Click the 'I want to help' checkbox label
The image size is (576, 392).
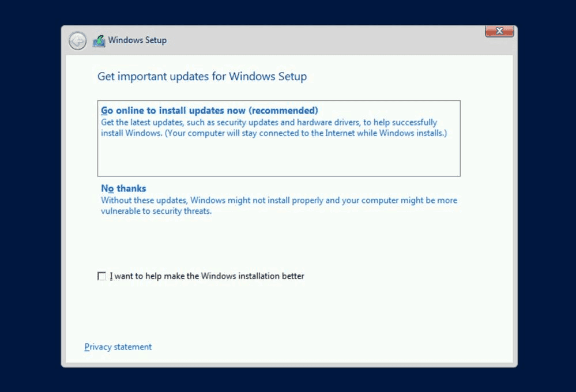207,276
